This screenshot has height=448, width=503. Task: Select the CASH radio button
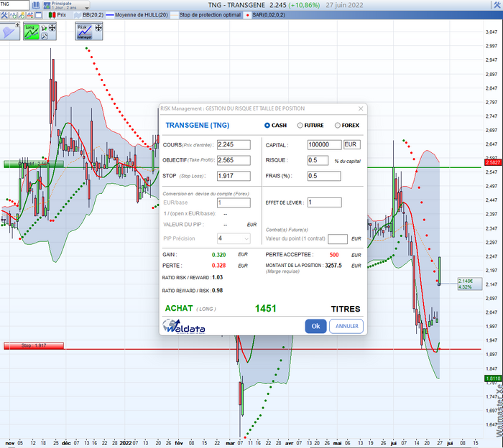click(x=267, y=126)
